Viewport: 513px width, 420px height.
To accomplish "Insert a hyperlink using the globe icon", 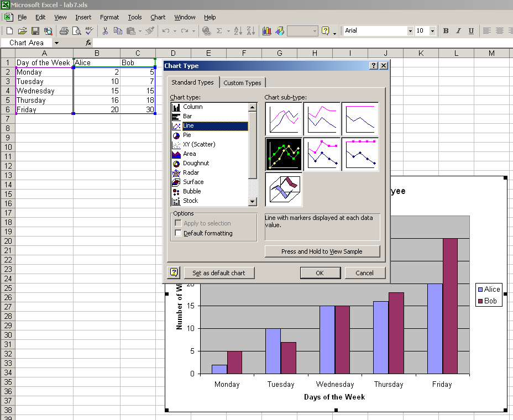I will click(206, 31).
